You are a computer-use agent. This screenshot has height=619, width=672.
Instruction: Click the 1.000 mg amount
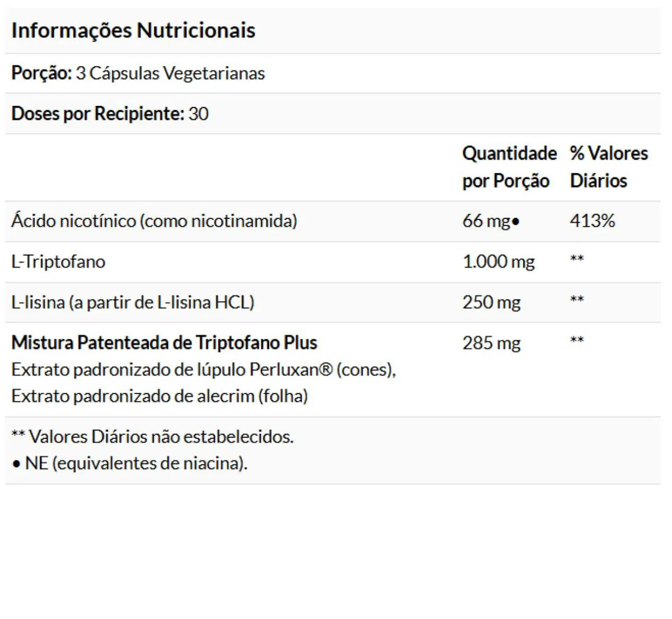498,262
